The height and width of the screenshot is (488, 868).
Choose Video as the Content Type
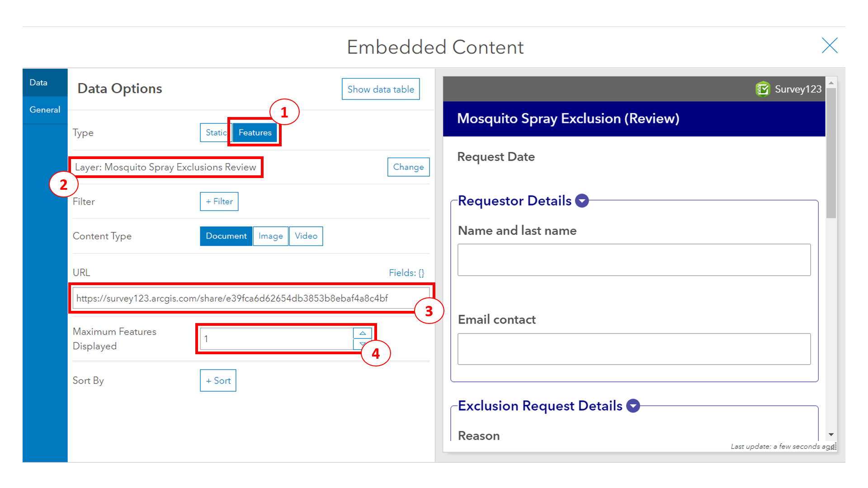(306, 236)
